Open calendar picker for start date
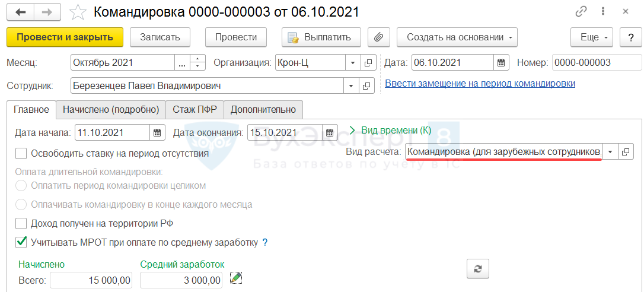The height and width of the screenshot is (292, 644). [x=157, y=132]
